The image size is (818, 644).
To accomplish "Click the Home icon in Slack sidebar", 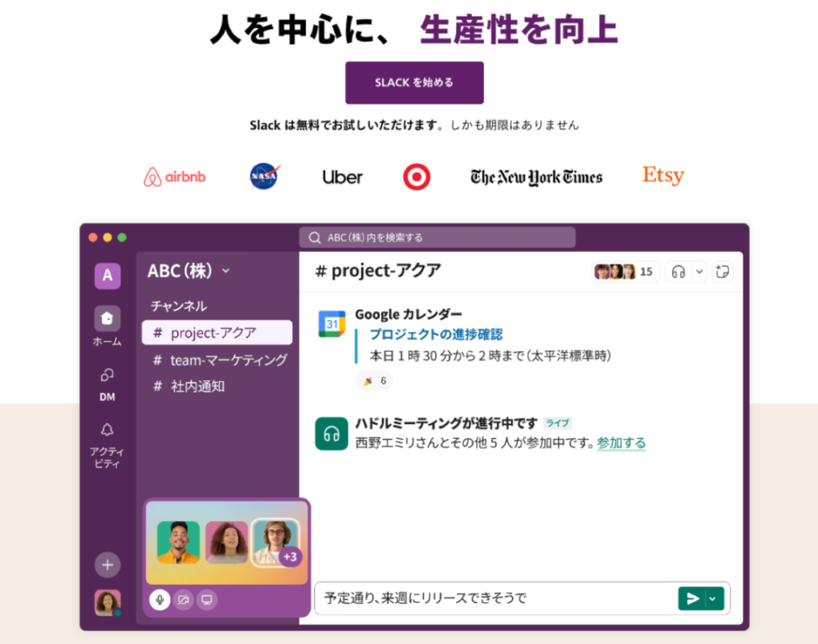I will (107, 319).
